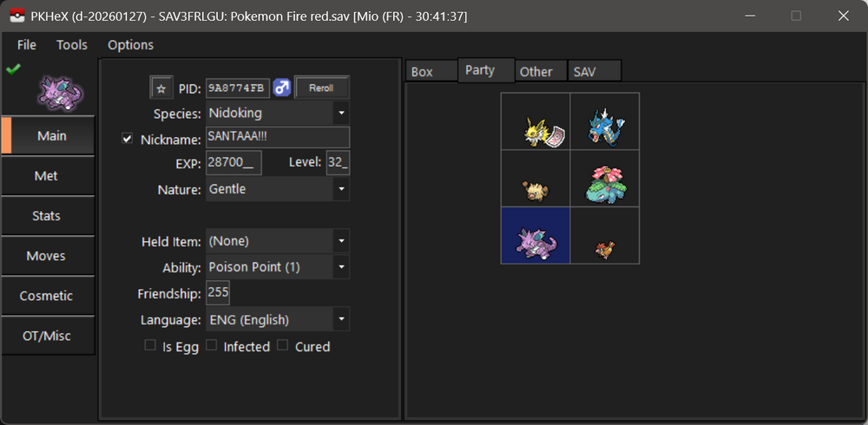Go to the Moves section button
This screenshot has height=425, width=868.
(47, 256)
